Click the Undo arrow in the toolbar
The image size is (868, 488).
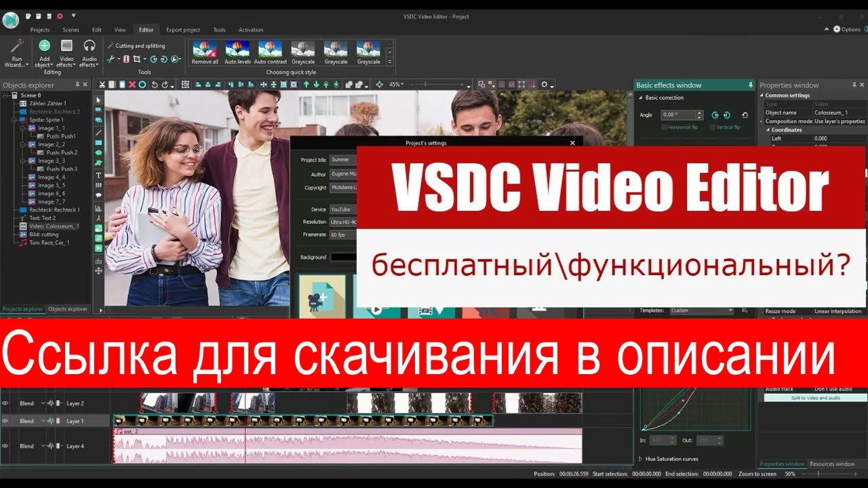click(x=155, y=85)
